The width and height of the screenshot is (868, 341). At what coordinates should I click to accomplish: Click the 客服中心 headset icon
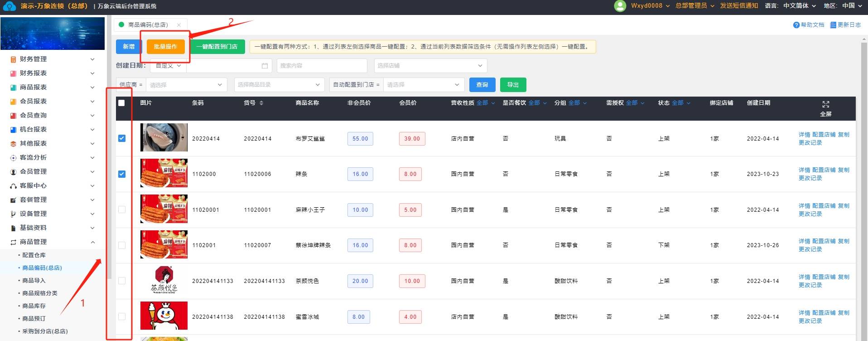[x=13, y=186]
